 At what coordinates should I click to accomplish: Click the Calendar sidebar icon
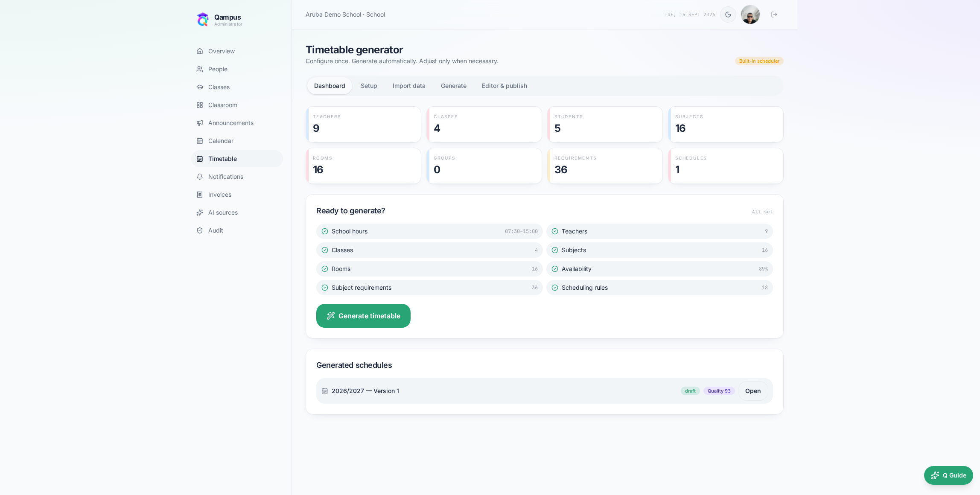pyautogui.click(x=200, y=141)
